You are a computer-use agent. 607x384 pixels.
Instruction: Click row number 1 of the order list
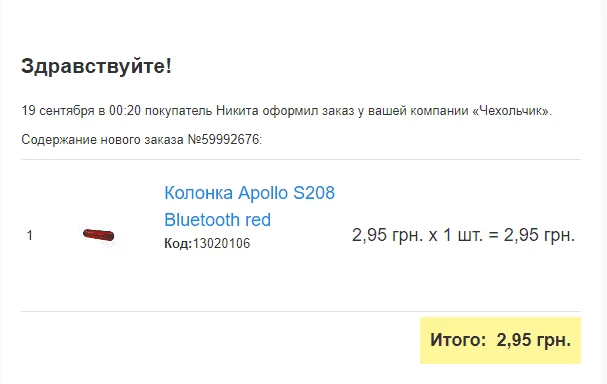(x=30, y=235)
